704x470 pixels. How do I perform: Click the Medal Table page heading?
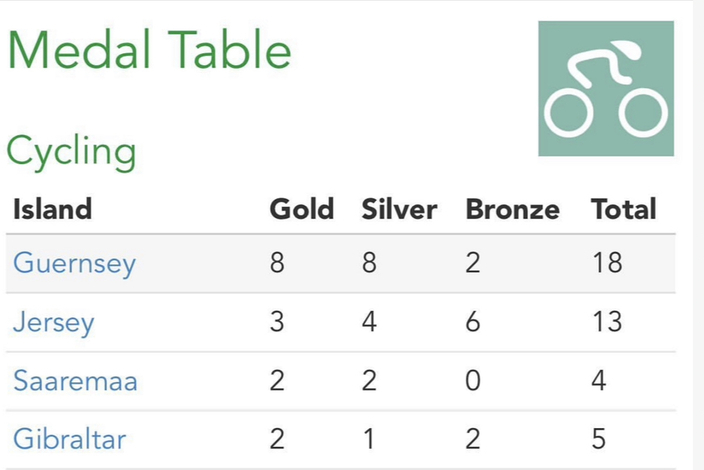150,49
